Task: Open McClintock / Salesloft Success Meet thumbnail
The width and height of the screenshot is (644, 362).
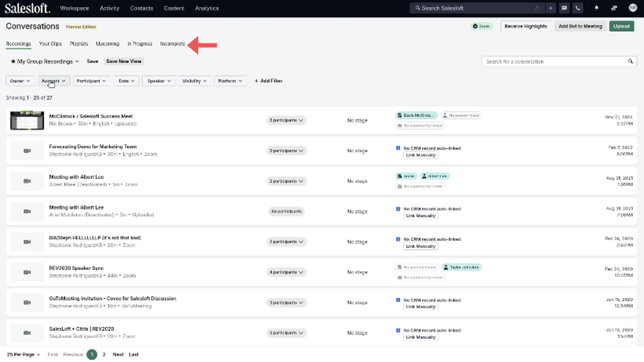Action: coord(27,120)
